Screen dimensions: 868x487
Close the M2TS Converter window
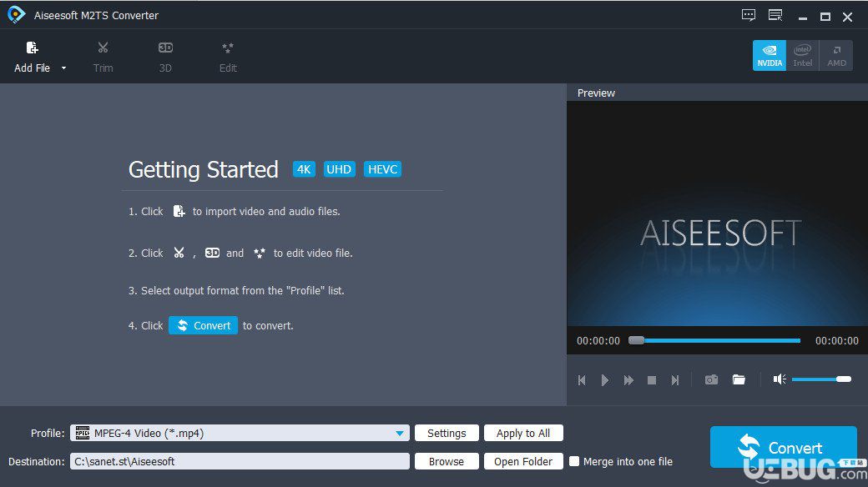tap(847, 18)
